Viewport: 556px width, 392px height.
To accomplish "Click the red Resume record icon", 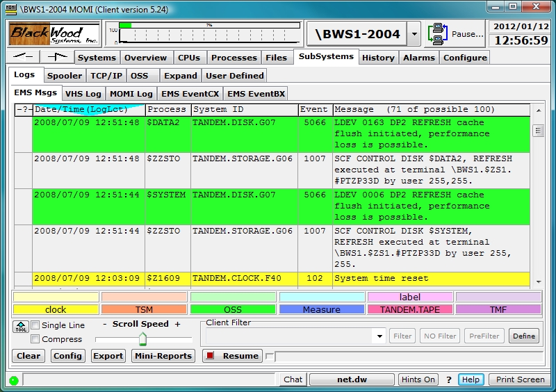I will pos(209,356).
